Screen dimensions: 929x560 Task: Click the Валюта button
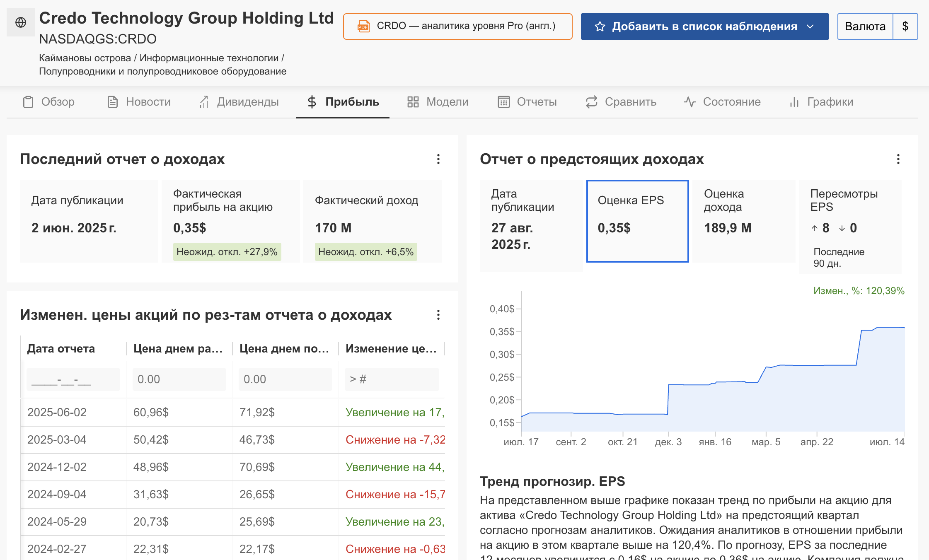pyautogui.click(x=865, y=27)
